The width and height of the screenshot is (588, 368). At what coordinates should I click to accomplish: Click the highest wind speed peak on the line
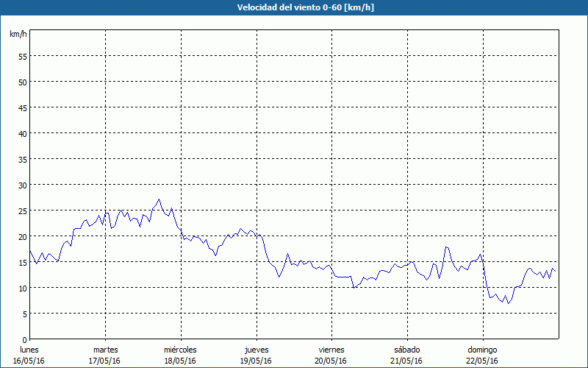[x=159, y=199]
